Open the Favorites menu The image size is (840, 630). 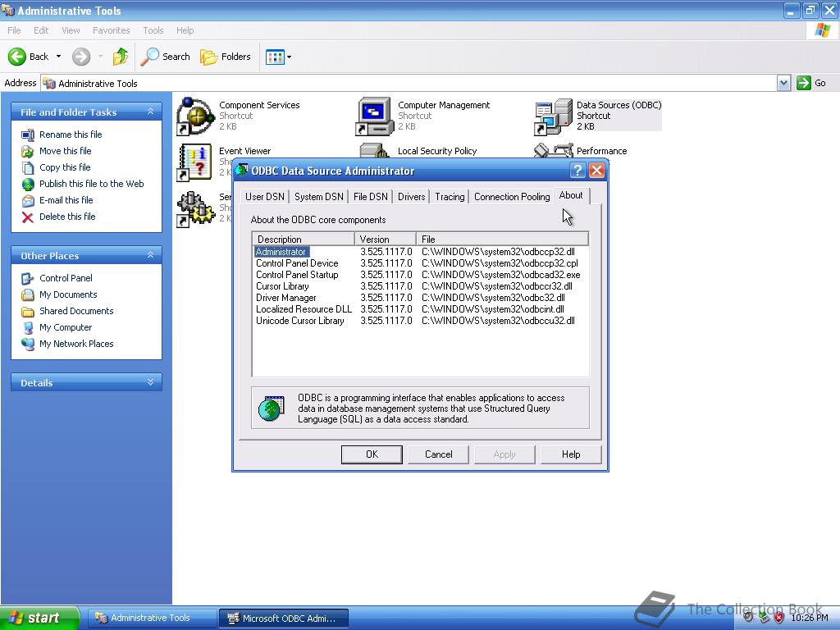111,30
